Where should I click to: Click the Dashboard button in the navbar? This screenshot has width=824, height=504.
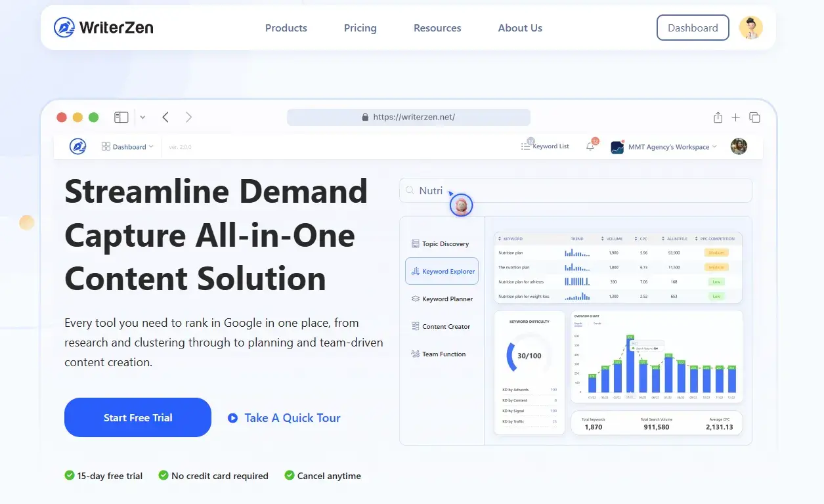pos(692,28)
